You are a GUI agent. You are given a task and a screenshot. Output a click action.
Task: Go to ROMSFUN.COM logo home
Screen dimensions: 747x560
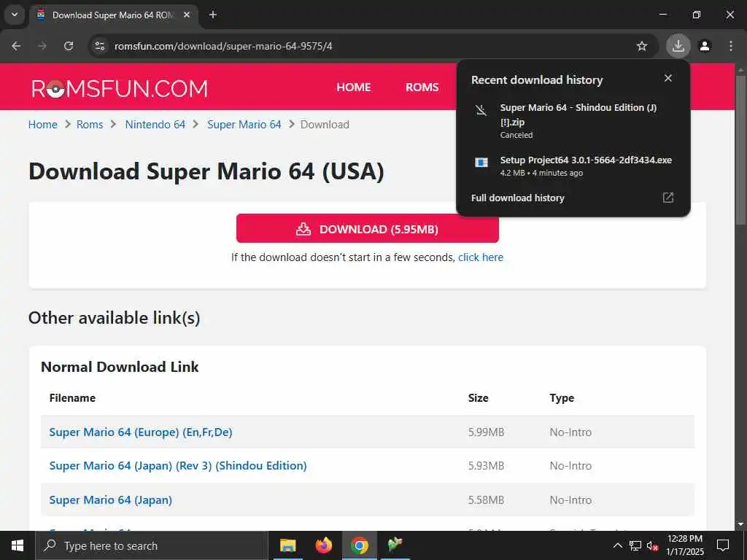click(120, 88)
